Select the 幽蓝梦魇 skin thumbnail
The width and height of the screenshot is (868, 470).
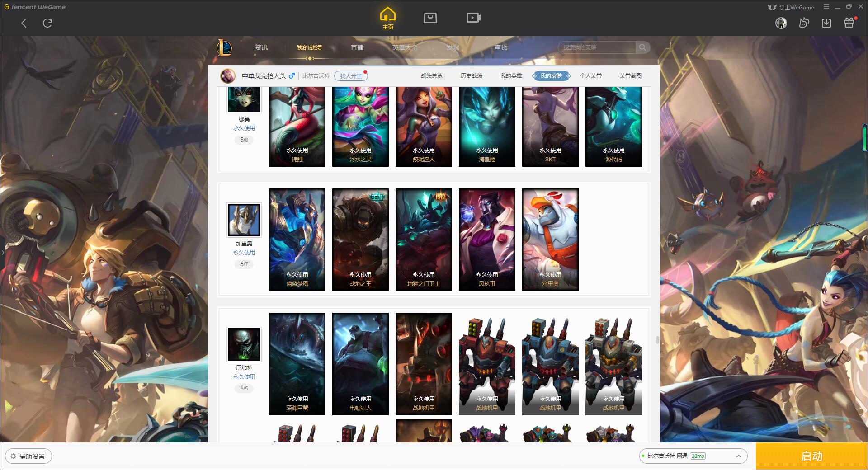click(x=297, y=240)
